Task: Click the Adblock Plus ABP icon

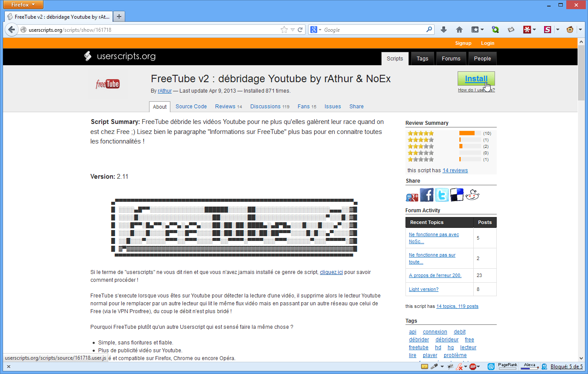Action: click(473, 367)
